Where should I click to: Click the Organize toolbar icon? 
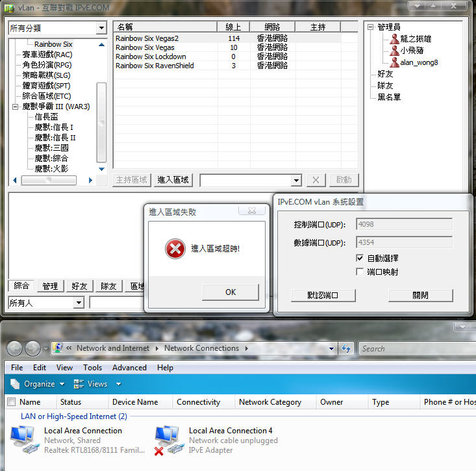pos(15,384)
